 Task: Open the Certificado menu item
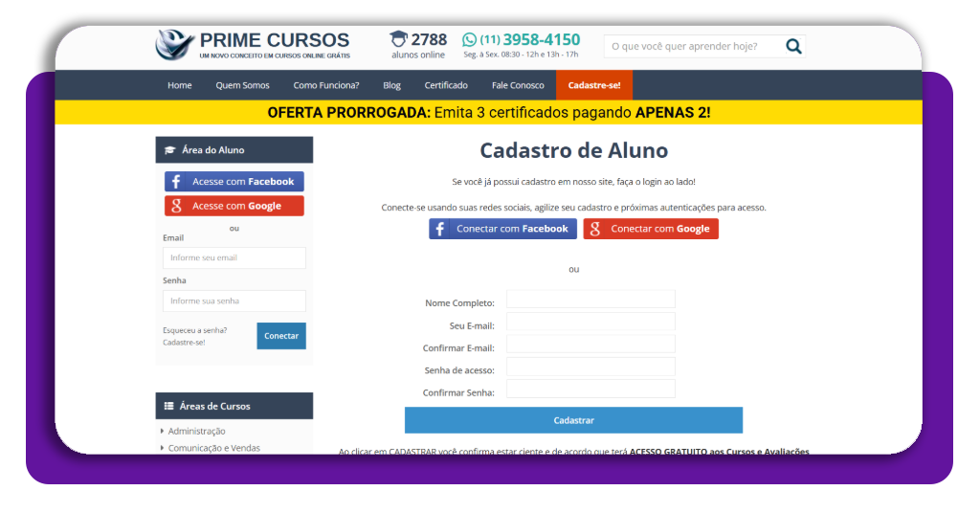click(x=446, y=85)
